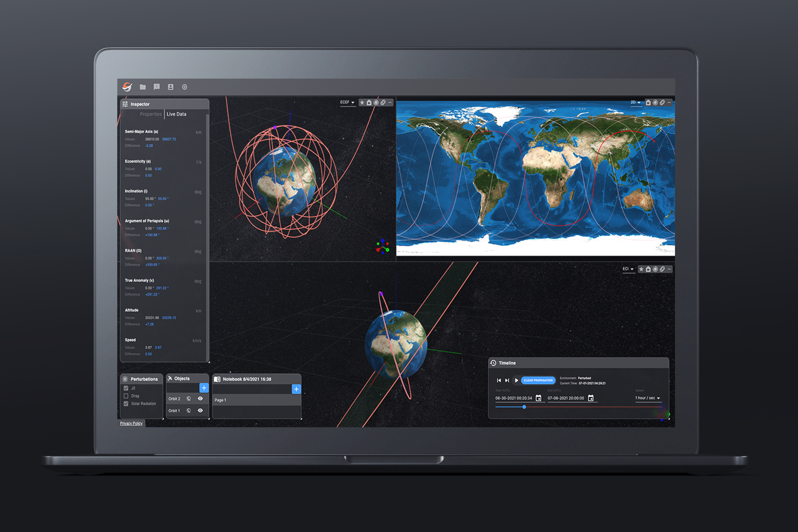Click the home icon in ECI view toolbar
Screen dimensions: 798x532
tap(648, 269)
